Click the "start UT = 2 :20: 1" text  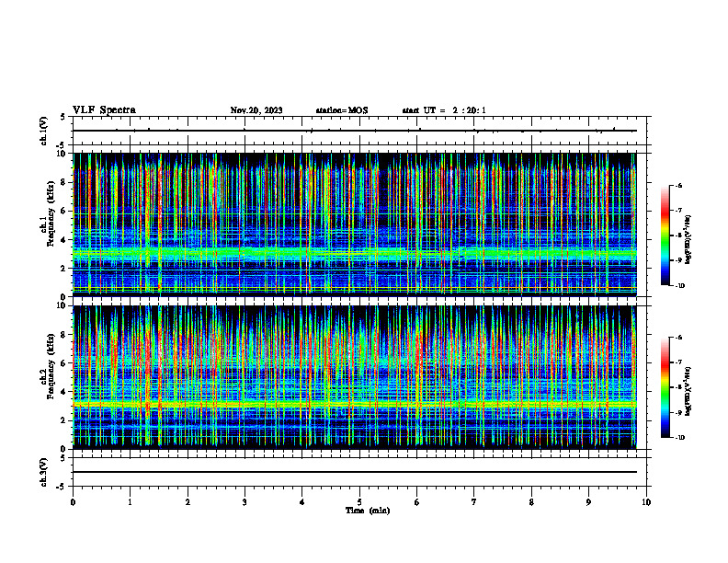pyautogui.click(x=444, y=110)
